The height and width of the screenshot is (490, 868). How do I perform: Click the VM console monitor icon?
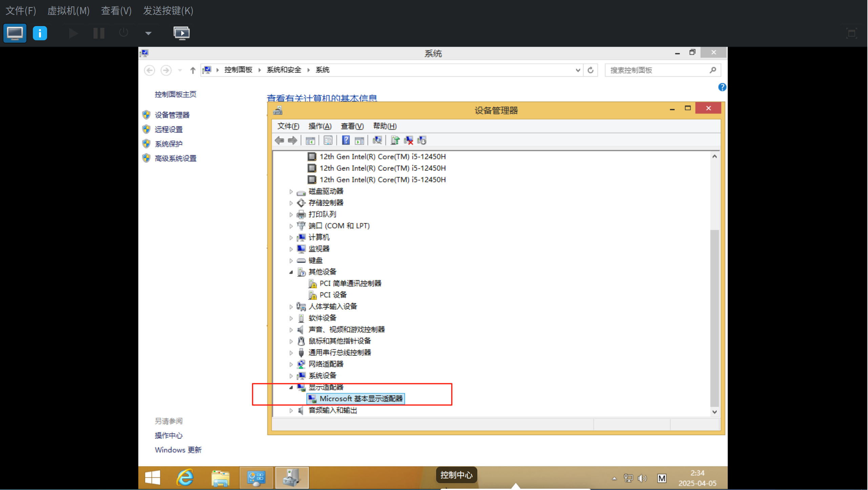pyautogui.click(x=15, y=33)
